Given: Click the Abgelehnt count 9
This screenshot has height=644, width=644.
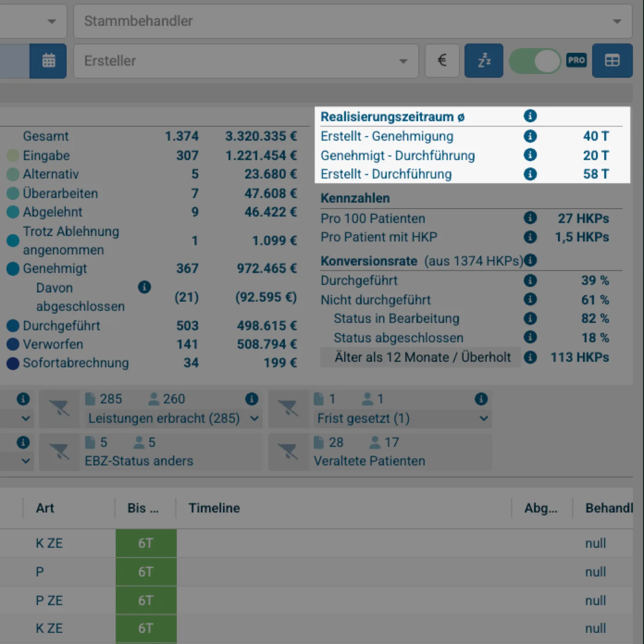Looking at the screenshot, I should pyautogui.click(x=195, y=212).
